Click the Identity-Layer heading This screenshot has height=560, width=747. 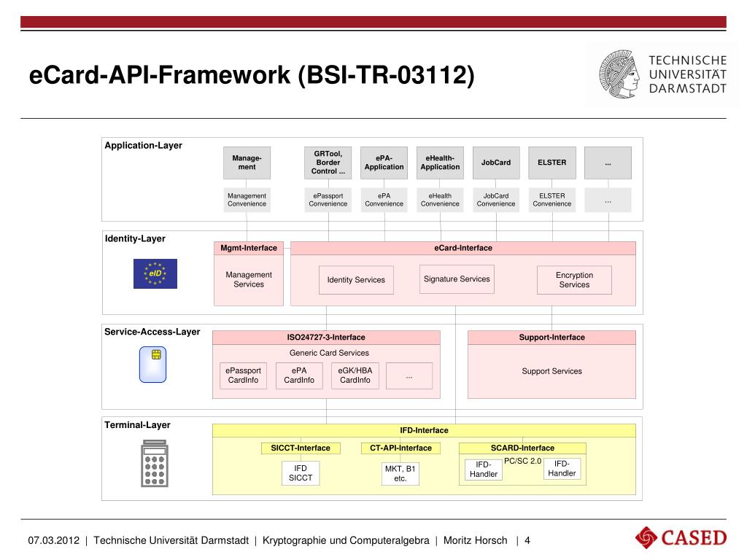click(135, 239)
